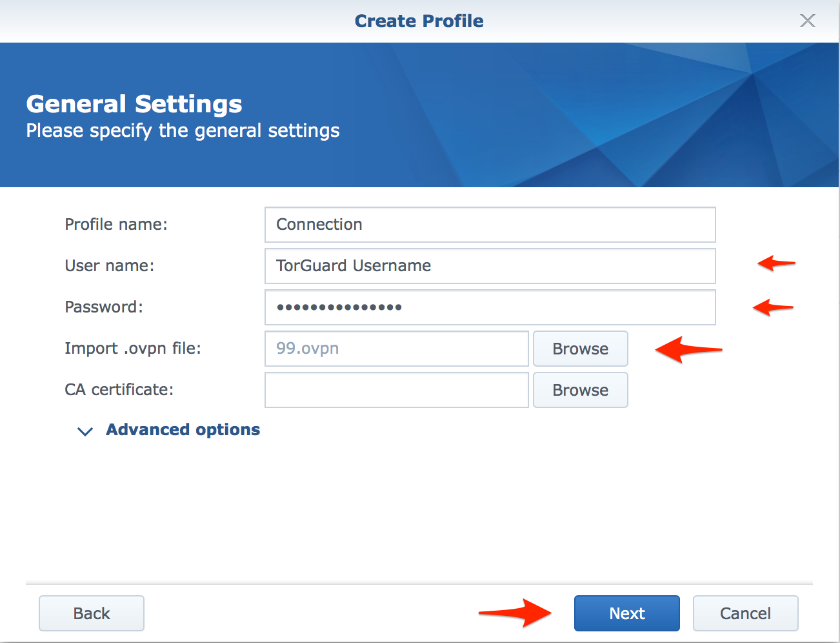840x643 pixels.
Task: Click the 'CA certificate:' label
Action: [119, 390]
